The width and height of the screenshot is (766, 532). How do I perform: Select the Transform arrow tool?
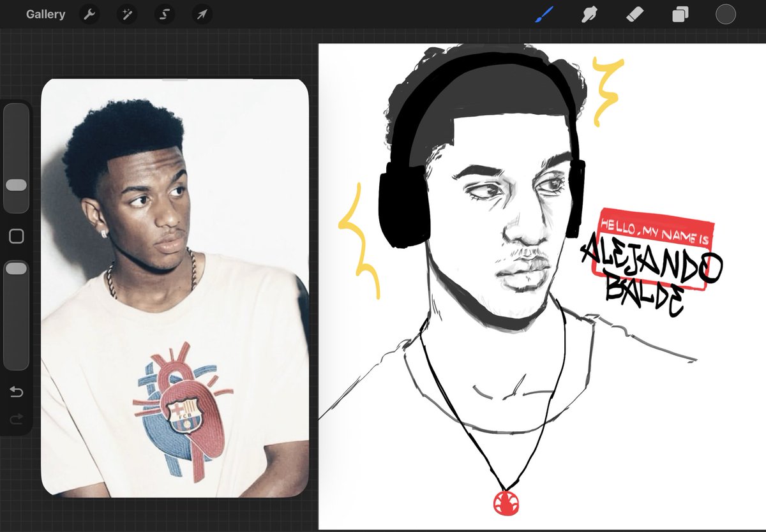(202, 14)
